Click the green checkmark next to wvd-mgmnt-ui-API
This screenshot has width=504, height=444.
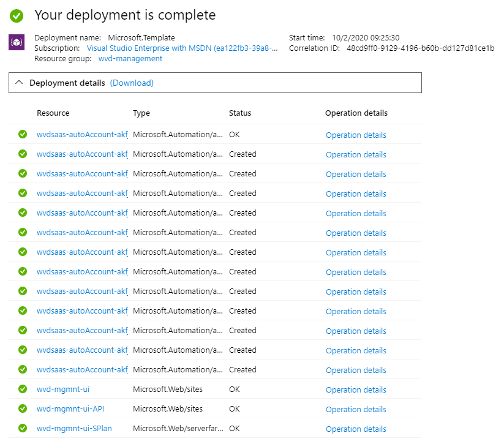point(23,408)
